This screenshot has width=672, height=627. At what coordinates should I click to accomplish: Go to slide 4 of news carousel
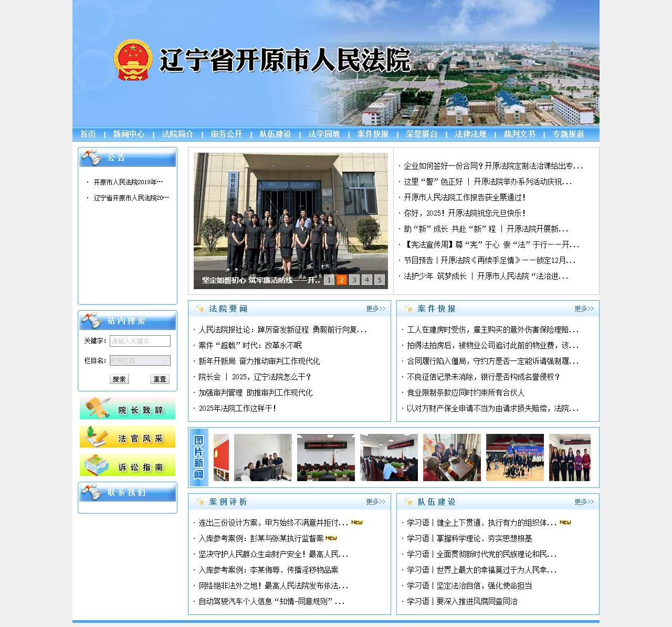[x=367, y=280]
